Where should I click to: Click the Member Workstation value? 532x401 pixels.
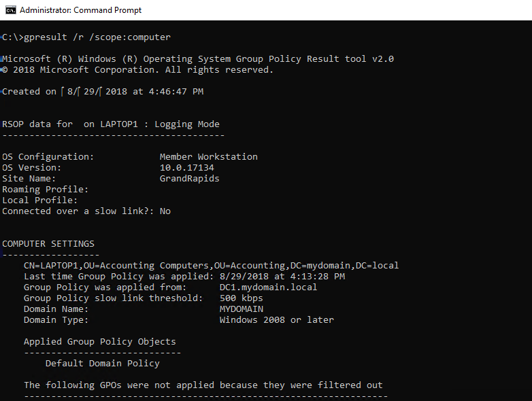[208, 157]
